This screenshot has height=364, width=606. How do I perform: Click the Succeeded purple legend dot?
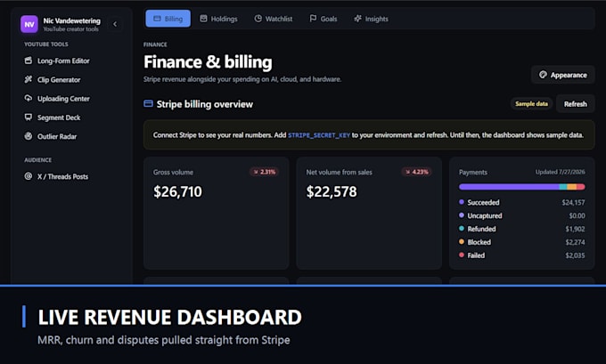tap(461, 202)
